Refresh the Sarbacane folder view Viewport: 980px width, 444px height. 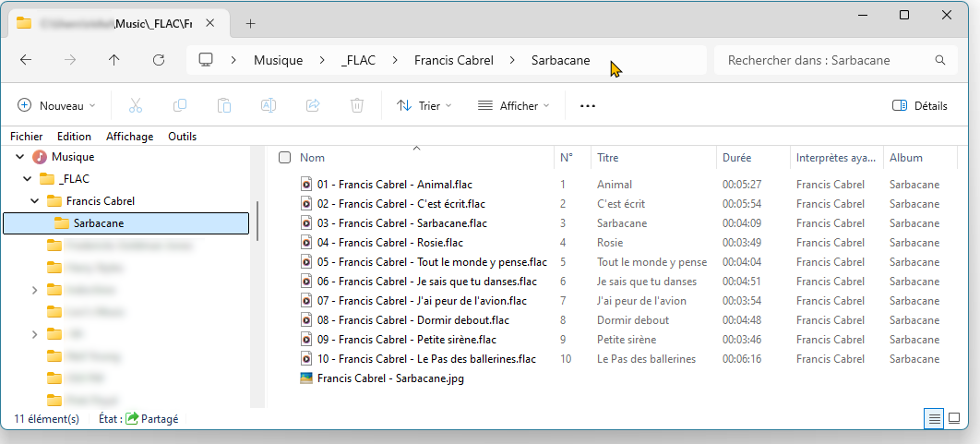click(x=159, y=60)
